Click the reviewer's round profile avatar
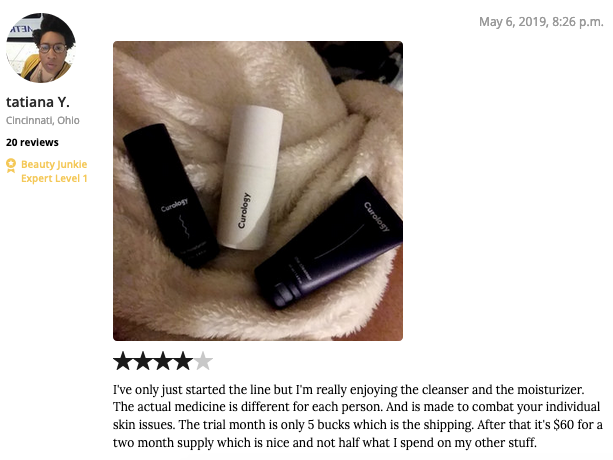This screenshot has width=613, height=460. coord(41,48)
